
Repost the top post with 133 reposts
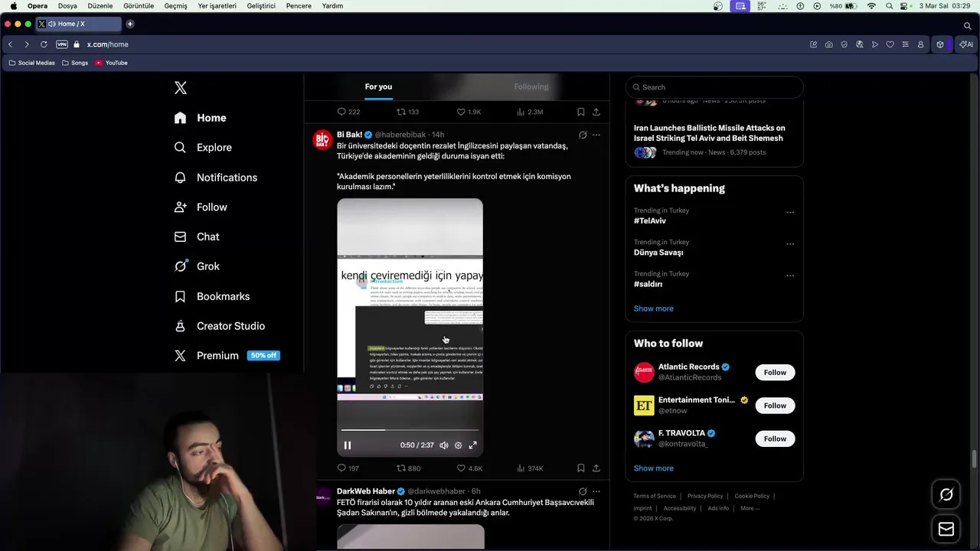[x=407, y=112]
